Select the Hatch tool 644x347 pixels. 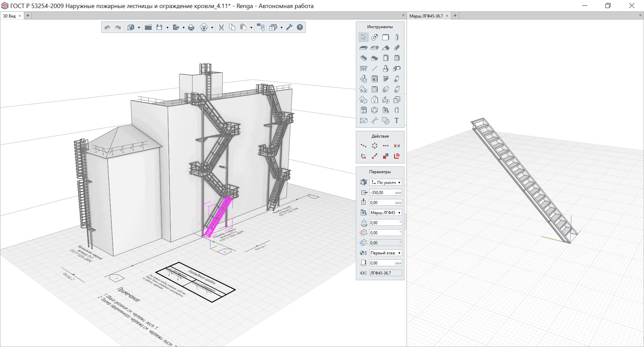click(386, 120)
